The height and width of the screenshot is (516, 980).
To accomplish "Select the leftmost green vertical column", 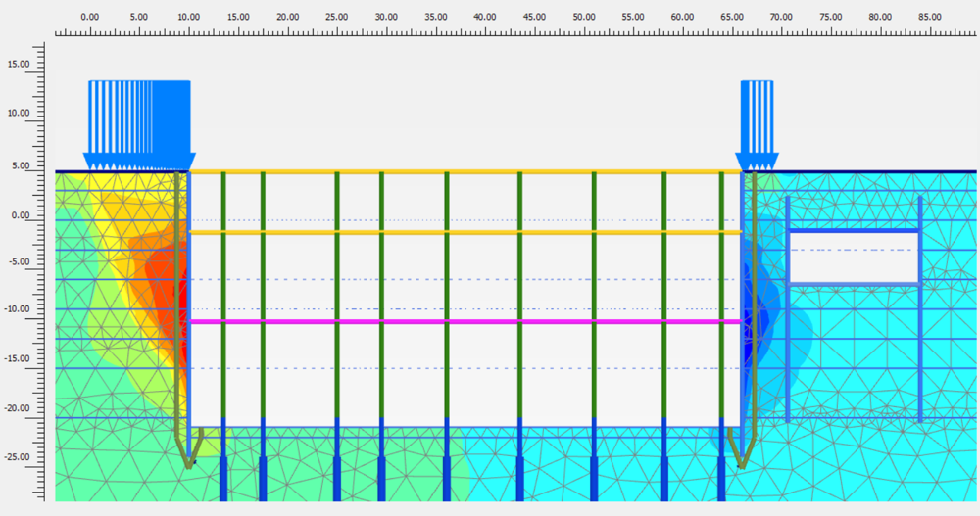I will click(223, 294).
